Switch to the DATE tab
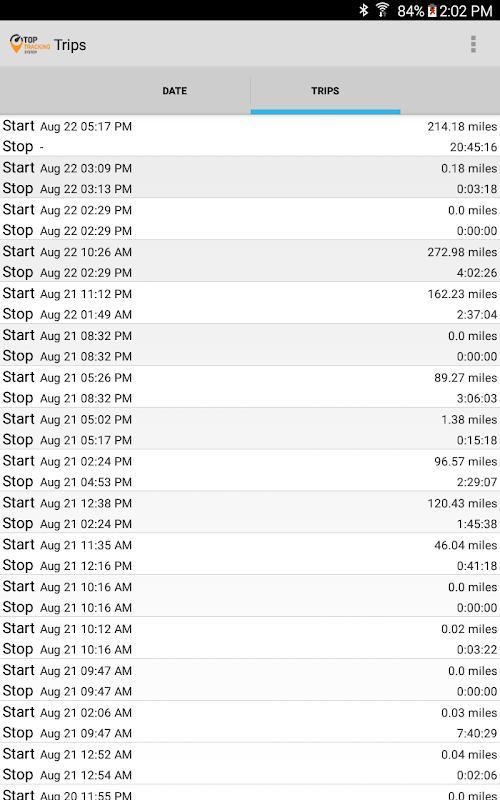This screenshot has height=800, width=500. point(174,91)
